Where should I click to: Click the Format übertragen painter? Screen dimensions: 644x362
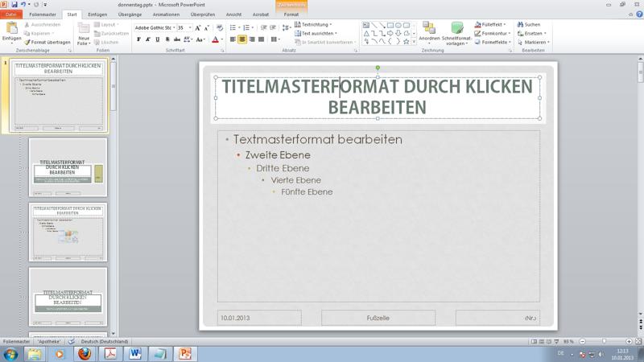point(47,43)
